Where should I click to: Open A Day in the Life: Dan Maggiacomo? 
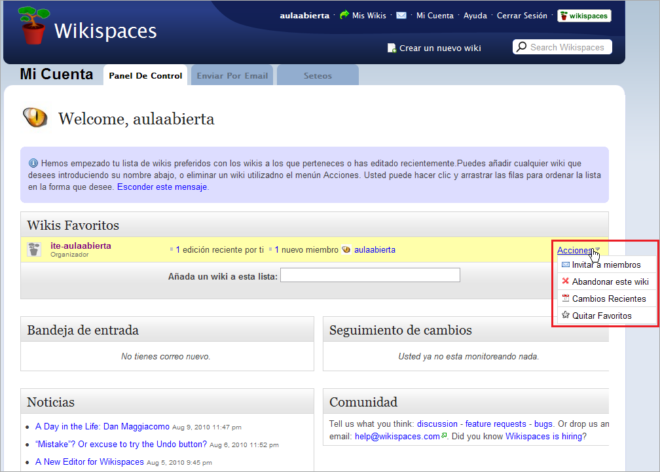(x=102, y=427)
